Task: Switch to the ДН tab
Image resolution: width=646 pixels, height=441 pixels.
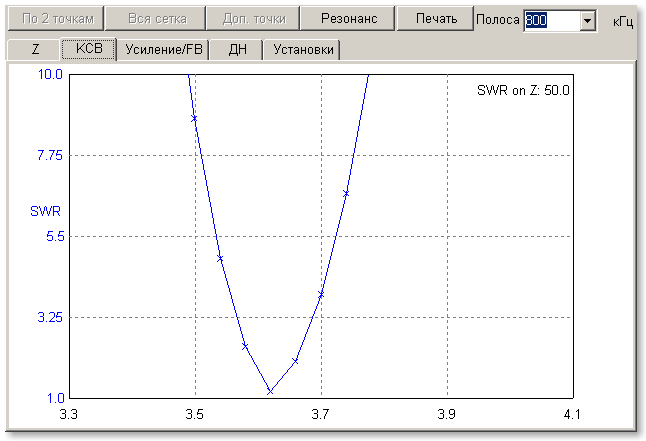Action: pyautogui.click(x=237, y=49)
